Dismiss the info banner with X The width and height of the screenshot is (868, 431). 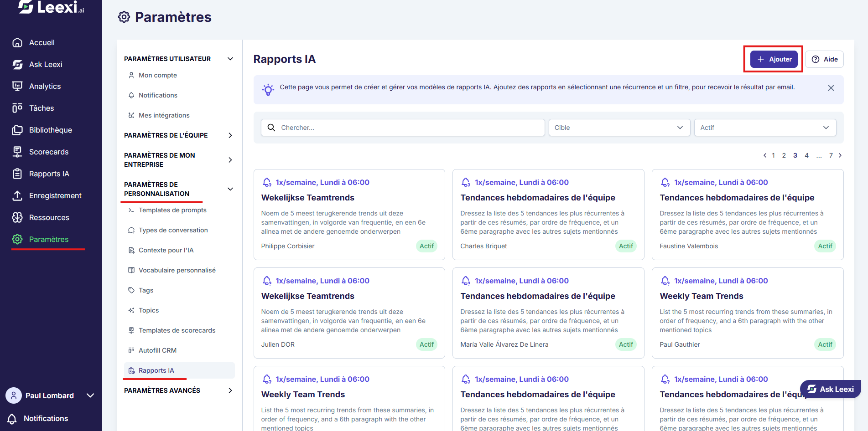831,88
